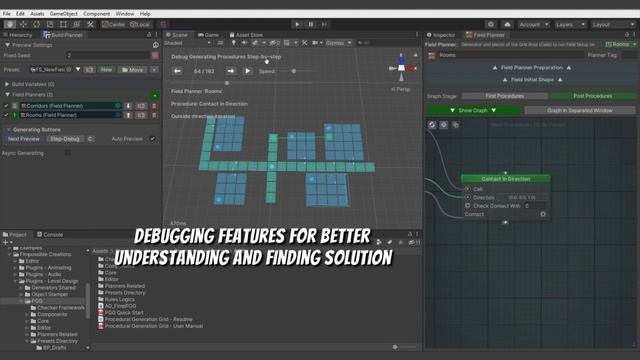Open the Account dropdown
The width and height of the screenshot is (640, 360).
pos(533,24)
